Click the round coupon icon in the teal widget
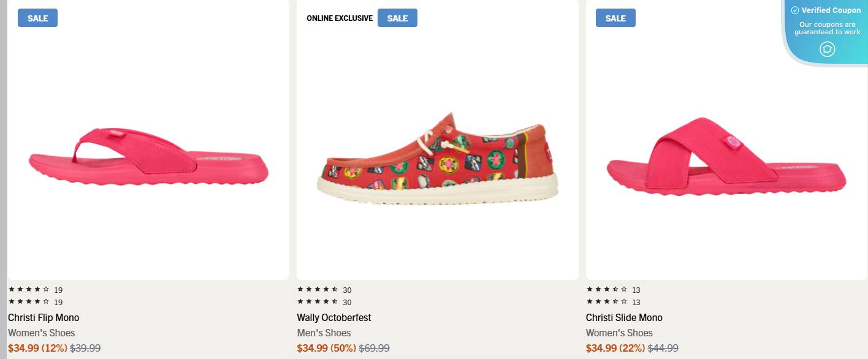Screen dimensions: 868x359 pos(827,49)
